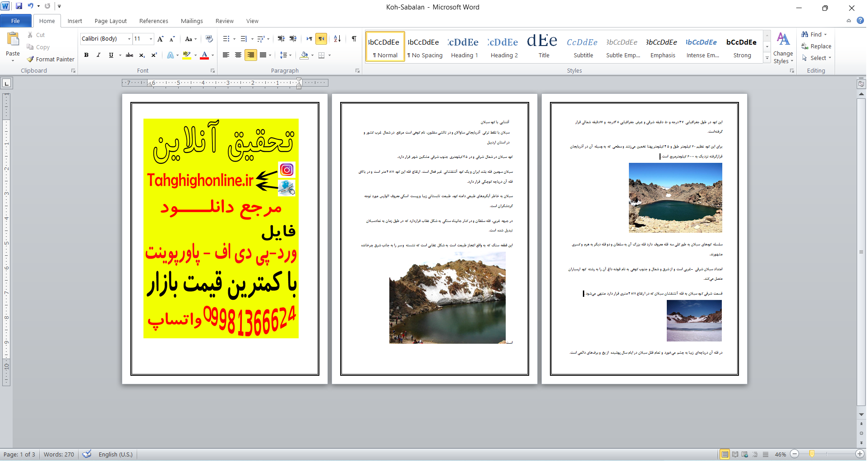Viewport: 868px width, 461px height.
Task: Click the zoom in plus icon
Action: [x=859, y=454]
